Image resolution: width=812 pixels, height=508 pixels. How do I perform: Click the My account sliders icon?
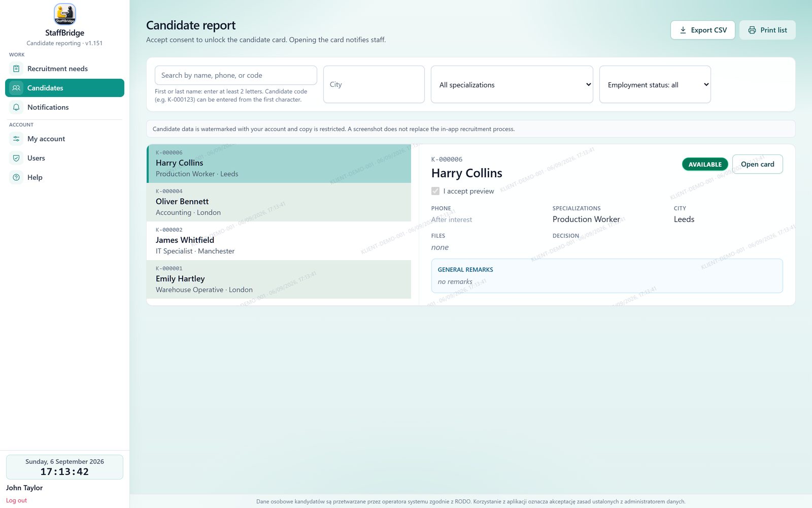pos(16,139)
